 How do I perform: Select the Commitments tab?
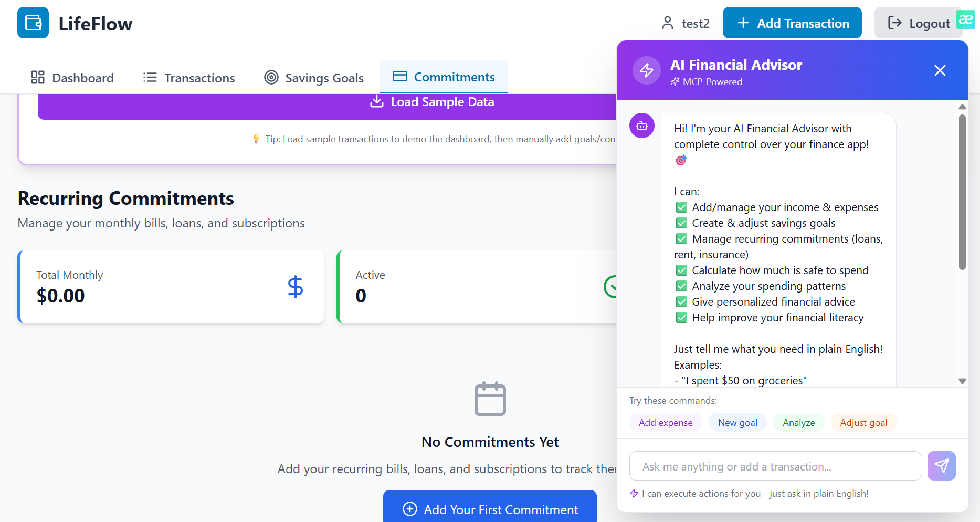pyautogui.click(x=444, y=77)
